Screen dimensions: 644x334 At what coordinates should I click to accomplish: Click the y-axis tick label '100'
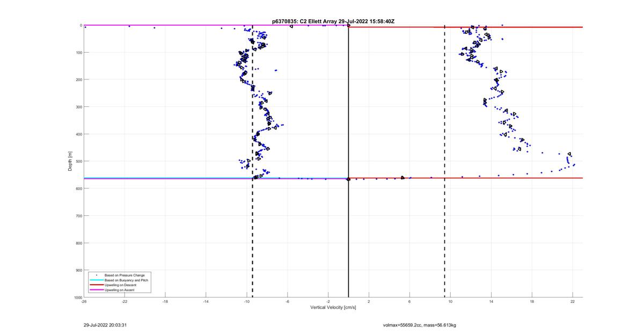coord(78,53)
